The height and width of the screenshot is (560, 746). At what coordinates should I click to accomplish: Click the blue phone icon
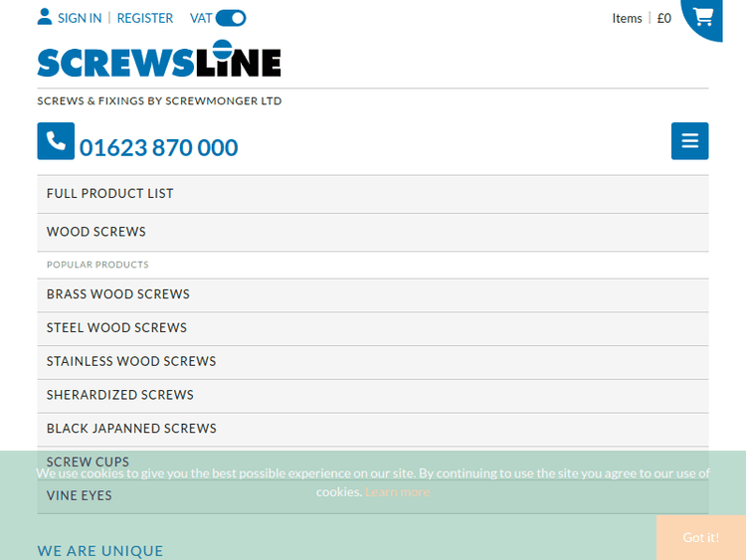(x=56, y=141)
